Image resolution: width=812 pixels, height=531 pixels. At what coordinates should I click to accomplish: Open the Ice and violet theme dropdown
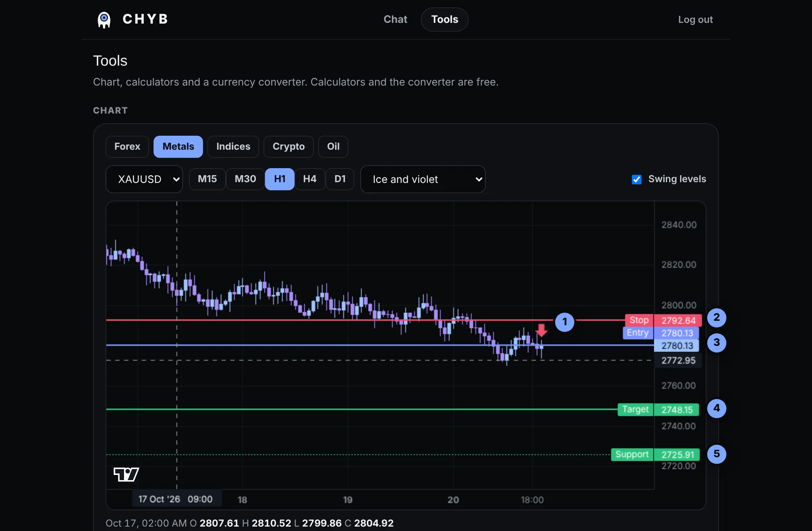[x=423, y=179]
